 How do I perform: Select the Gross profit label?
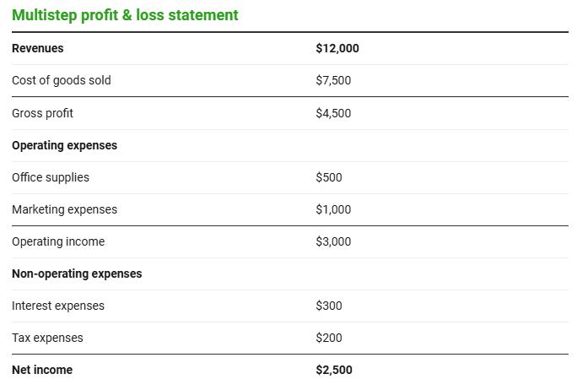coord(43,113)
